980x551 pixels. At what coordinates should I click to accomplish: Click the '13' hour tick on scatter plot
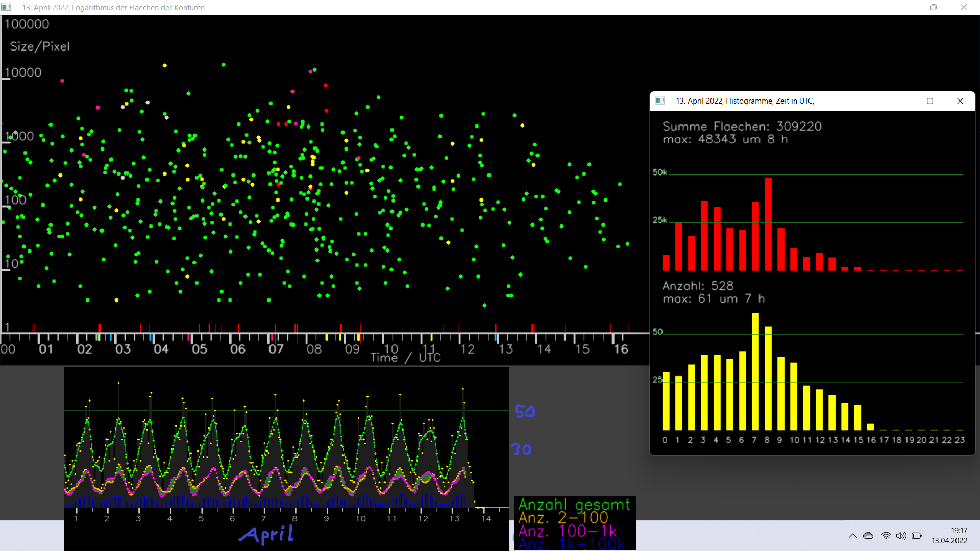point(506,349)
